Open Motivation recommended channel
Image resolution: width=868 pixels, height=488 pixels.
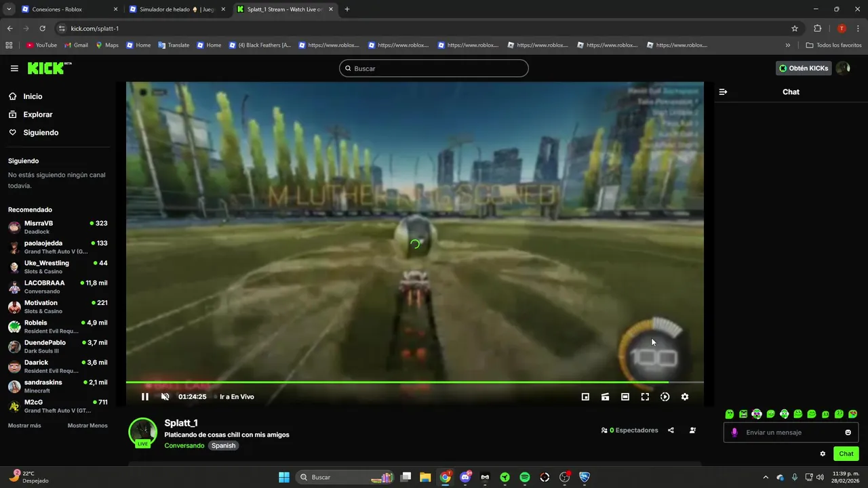(x=58, y=306)
